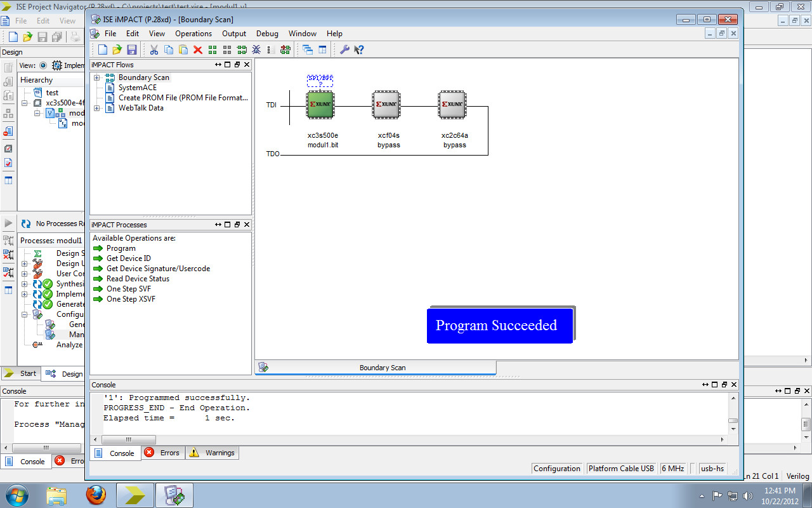Click the Initialize Chain toolbar icon
Image resolution: width=812 pixels, height=508 pixels.
tap(241, 49)
